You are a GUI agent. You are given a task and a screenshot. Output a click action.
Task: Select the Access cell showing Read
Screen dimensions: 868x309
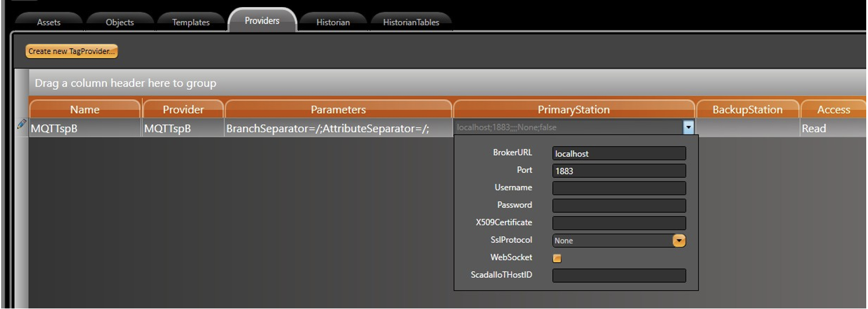coord(832,128)
